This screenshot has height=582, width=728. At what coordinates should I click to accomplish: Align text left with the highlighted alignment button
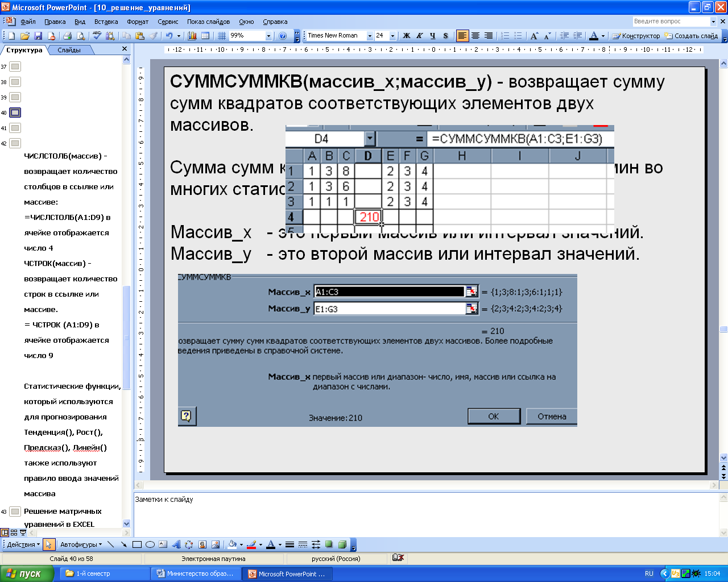(462, 36)
